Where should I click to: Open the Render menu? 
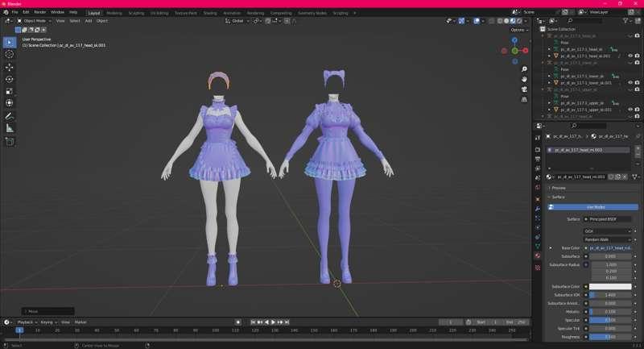point(39,12)
